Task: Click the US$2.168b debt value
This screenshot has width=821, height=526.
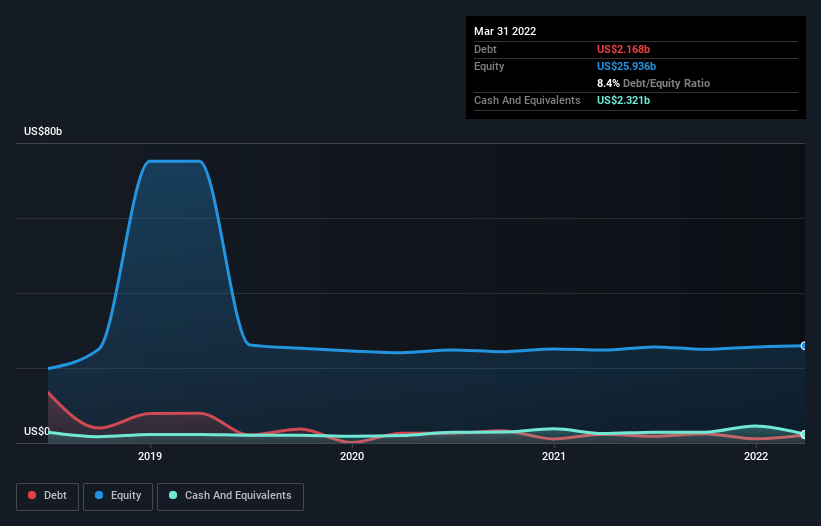Action: (623, 49)
